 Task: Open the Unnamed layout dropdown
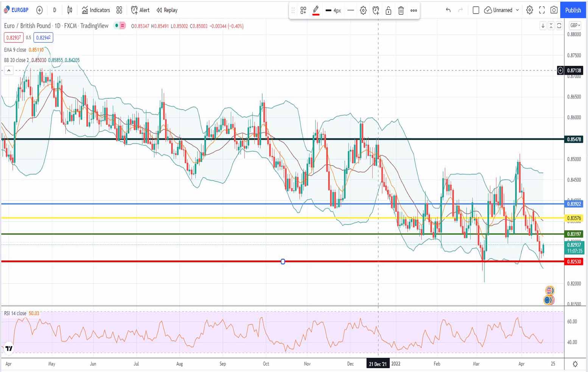(x=517, y=10)
